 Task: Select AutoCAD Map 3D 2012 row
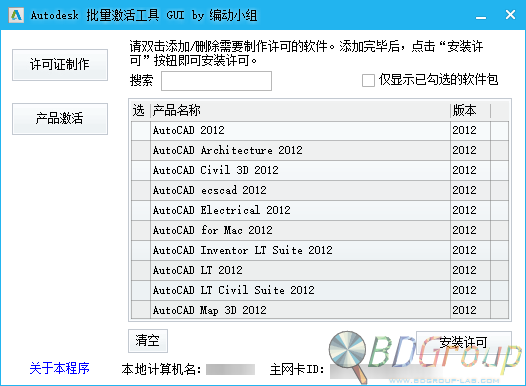coord(320,310)
